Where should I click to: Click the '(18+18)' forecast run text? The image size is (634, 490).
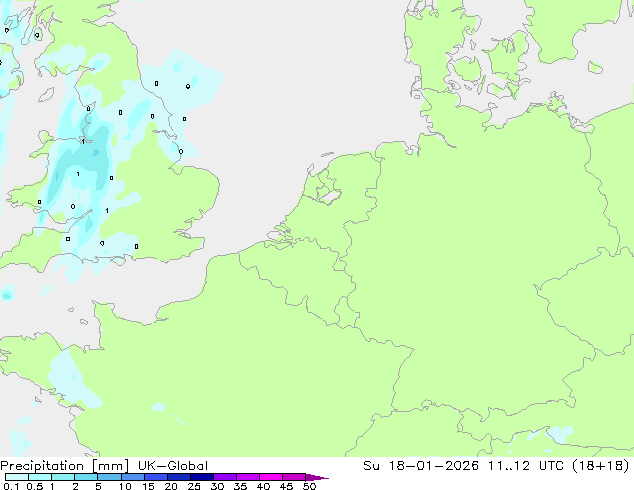tap(602, 466)
